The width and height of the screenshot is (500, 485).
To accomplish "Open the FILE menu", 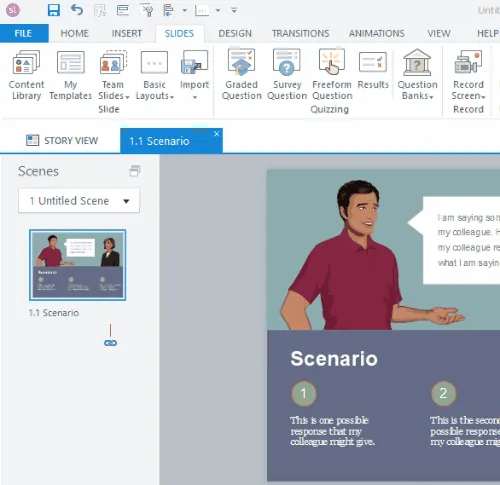I will click(23, 33).
